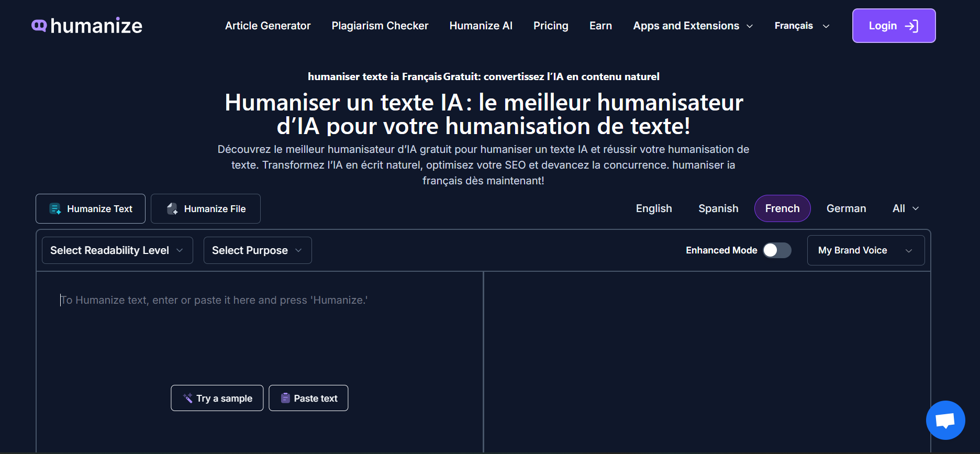The height and width of the screenshot is (454, 980).
Task: Click the login arrow icon
Action: 911,26
